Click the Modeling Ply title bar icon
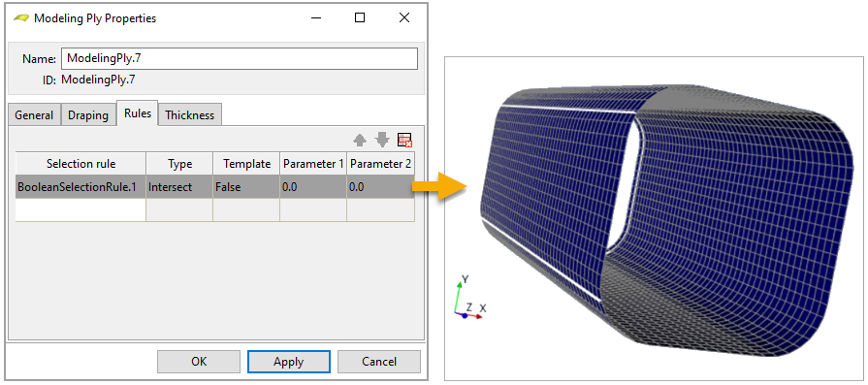Screen dimensions: 868x385 pyautogui.click(x=21, y=18)
